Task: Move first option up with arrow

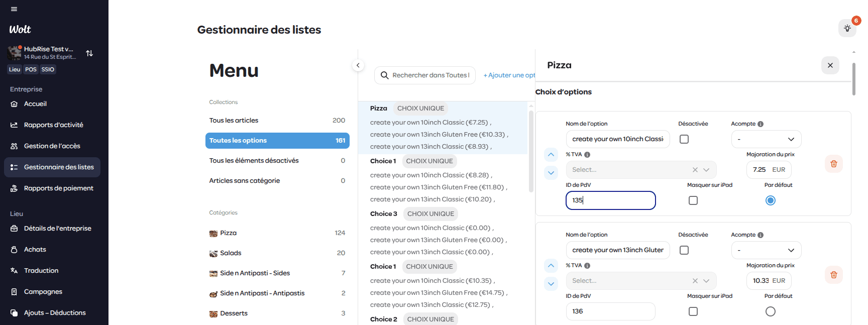Action: pos(551,155)
